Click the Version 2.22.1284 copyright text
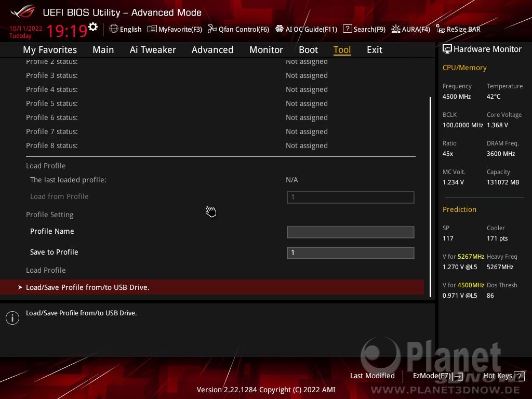This screenshot has height=399, width=532. pyautogui.click(x=266, y=390)
